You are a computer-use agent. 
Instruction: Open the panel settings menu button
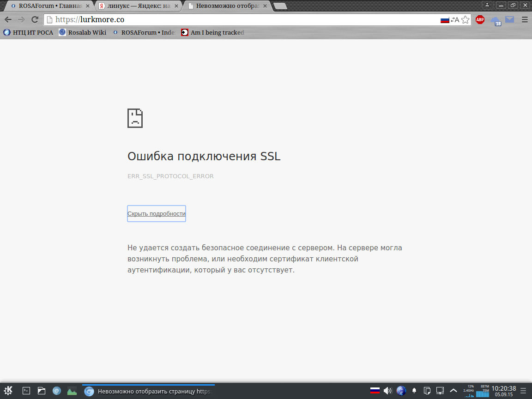(524, 391)
